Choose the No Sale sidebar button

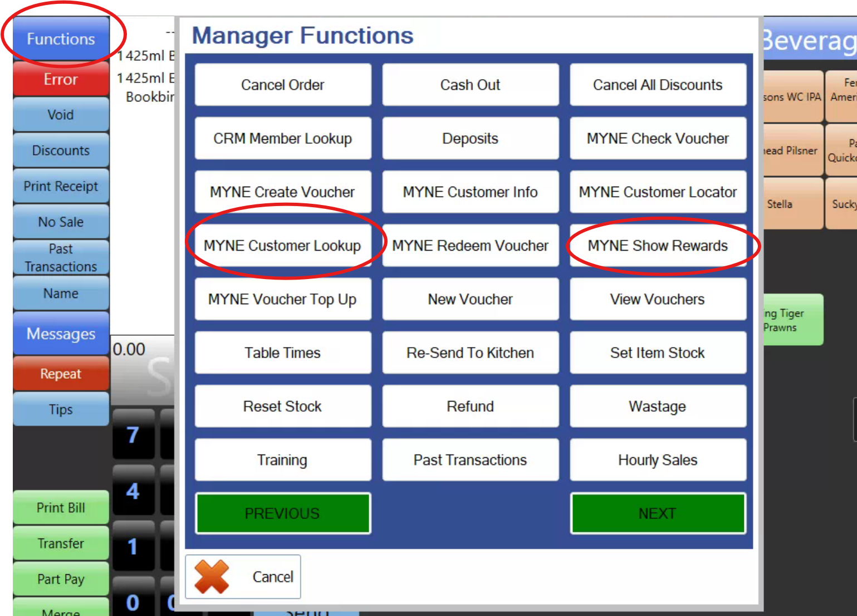61,222
